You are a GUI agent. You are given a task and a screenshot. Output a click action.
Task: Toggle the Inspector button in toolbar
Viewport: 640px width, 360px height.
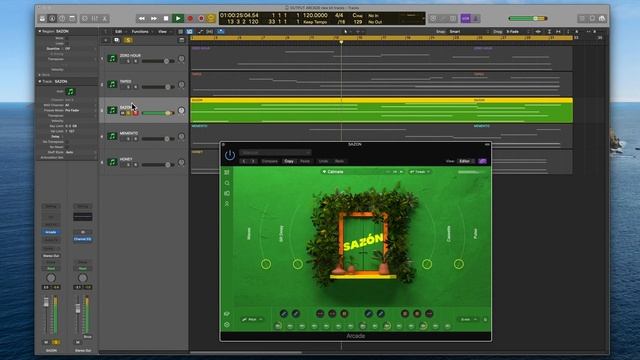[52, 18]
